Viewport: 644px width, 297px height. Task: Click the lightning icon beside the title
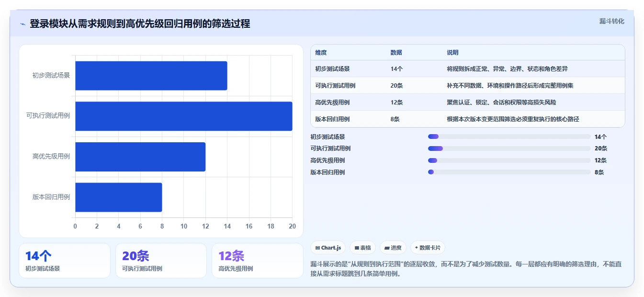[23, 24]
